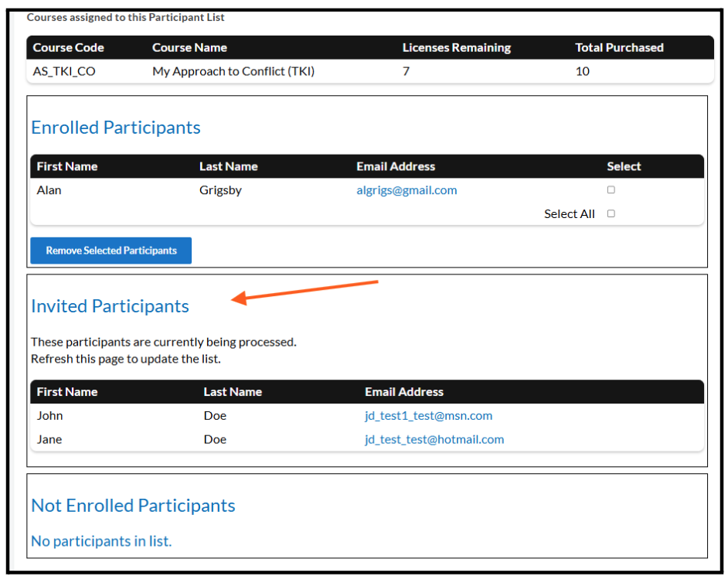Image resolution: width=728 pixels, height=583 pixels.
Task: Select the first name John in Invited list
Action: (50, 416)
